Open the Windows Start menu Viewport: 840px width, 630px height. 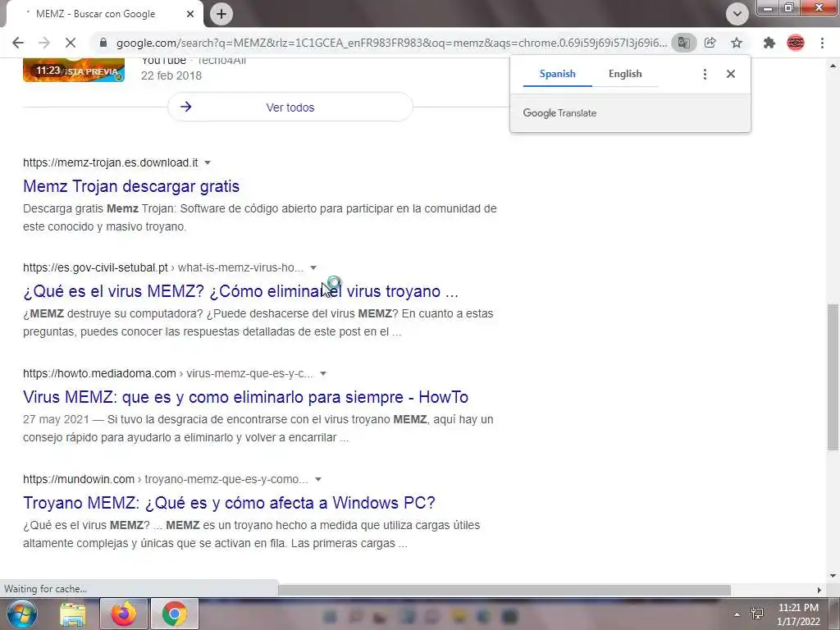(21, 614)
